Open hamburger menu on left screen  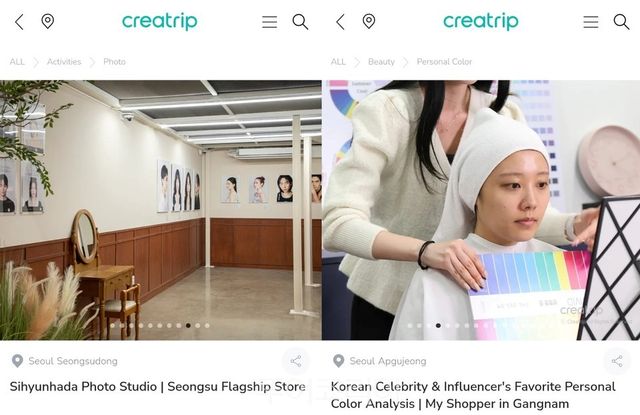point(269,22)
